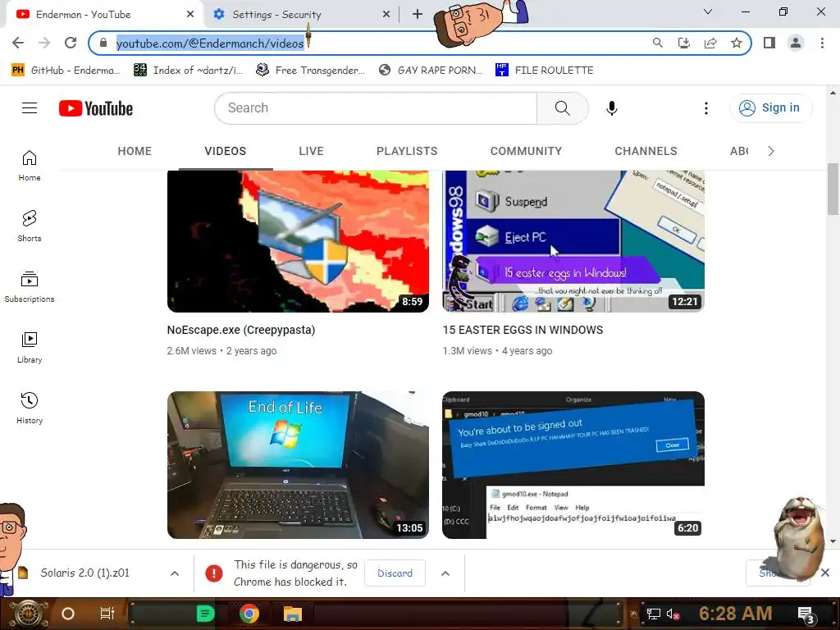The height and width of the screenshot is (630, 840).
Task: Click the install app icon in address bar
Action: point(683,43)
